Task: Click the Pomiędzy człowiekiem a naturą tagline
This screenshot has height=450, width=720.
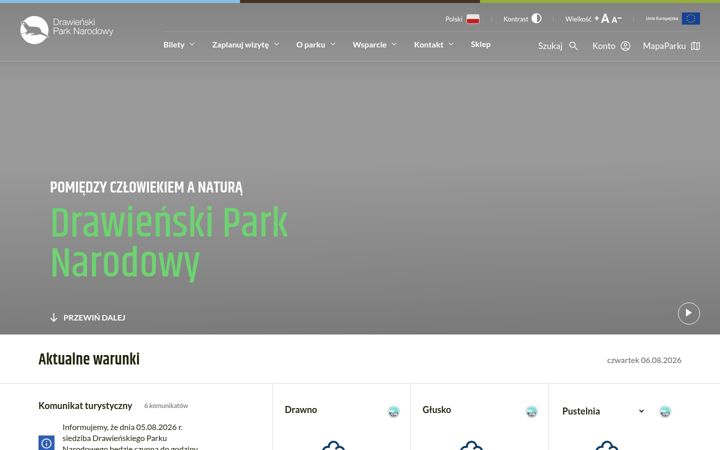Action: (x=146, y=187)
